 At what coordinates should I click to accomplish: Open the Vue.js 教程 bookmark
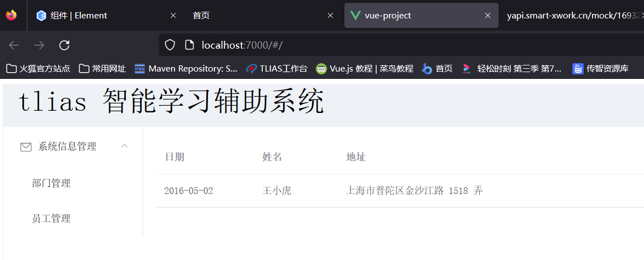[364, 69]
